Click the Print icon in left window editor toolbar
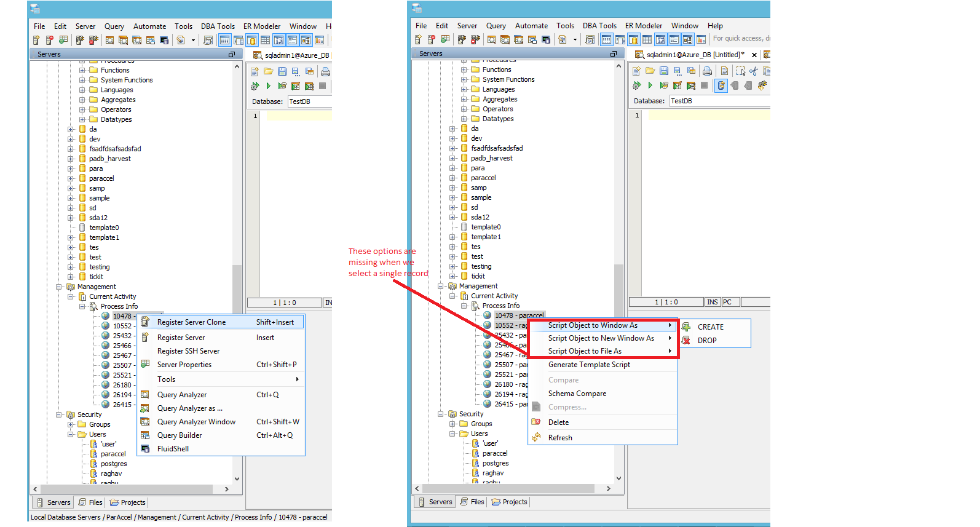The image size is (980, 527). click(x=325, y=71)
